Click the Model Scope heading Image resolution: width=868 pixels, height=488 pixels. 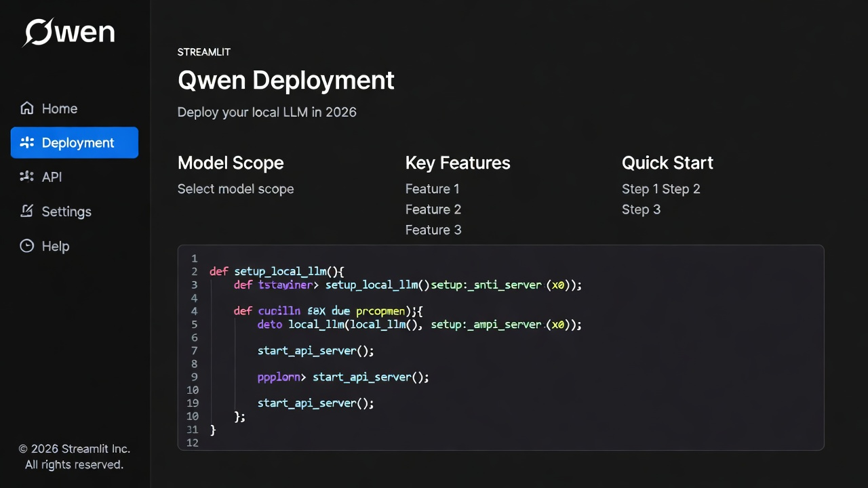coord(231,163)
